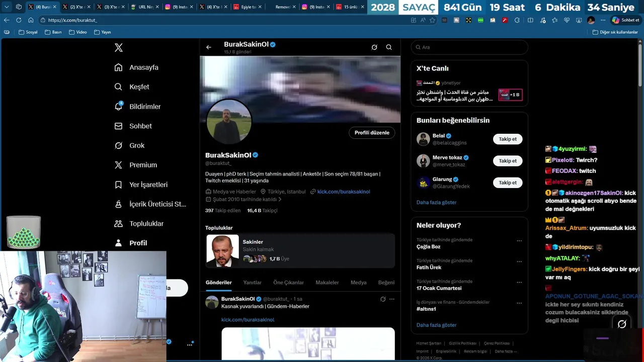This screenshot has height=362, width=644.
Task: Open the Yayın bookmarks folder
Action: 102,32
